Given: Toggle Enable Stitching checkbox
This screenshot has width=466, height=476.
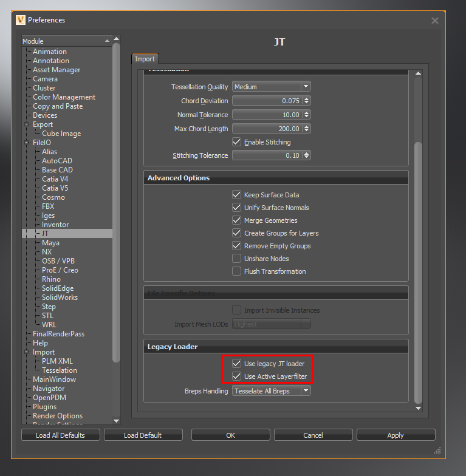Looking at the screenshot, I should [237, 142].
